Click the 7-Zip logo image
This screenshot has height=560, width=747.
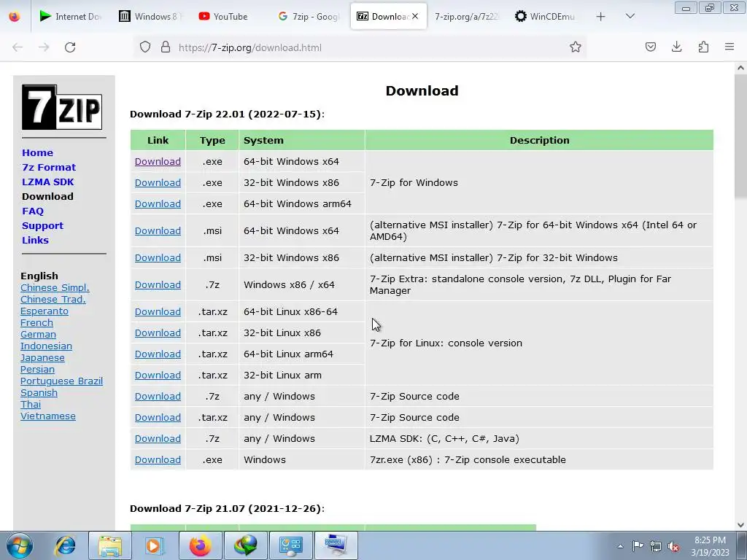[x=62, y=107]
